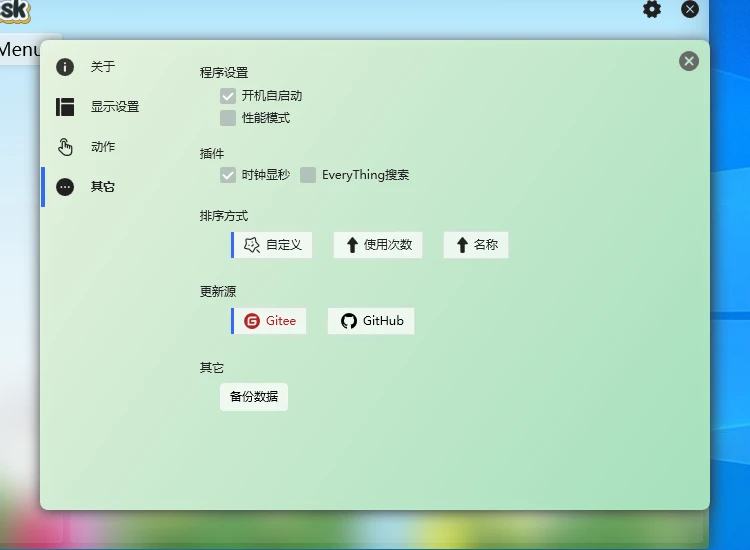750x550 pixels.
Task: Disable the 开机自启动 checkbox
Action: (228, 96)
